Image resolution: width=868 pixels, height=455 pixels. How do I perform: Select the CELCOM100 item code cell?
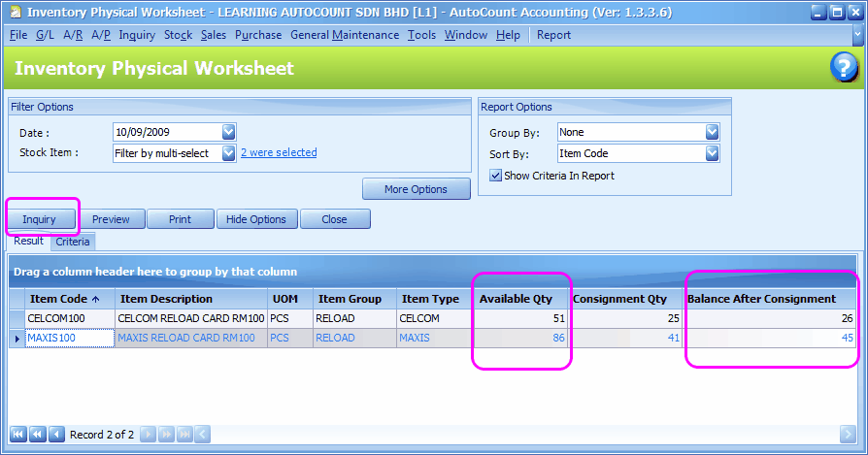coord(70,318)
